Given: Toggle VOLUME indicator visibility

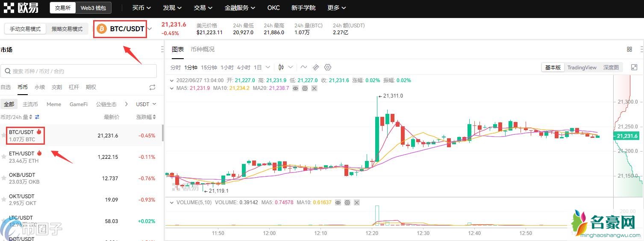Looking at the screenshot, I should tap(338, 202).
